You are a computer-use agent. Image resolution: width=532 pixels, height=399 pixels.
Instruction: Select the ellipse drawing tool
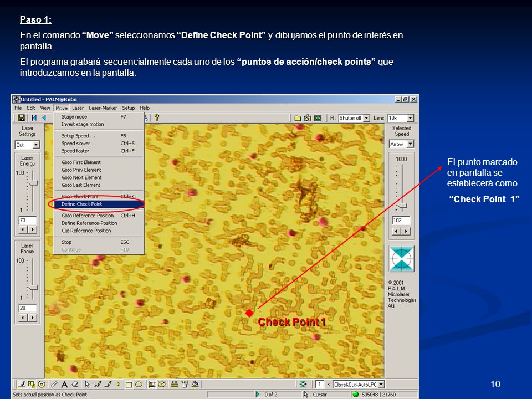139,385
